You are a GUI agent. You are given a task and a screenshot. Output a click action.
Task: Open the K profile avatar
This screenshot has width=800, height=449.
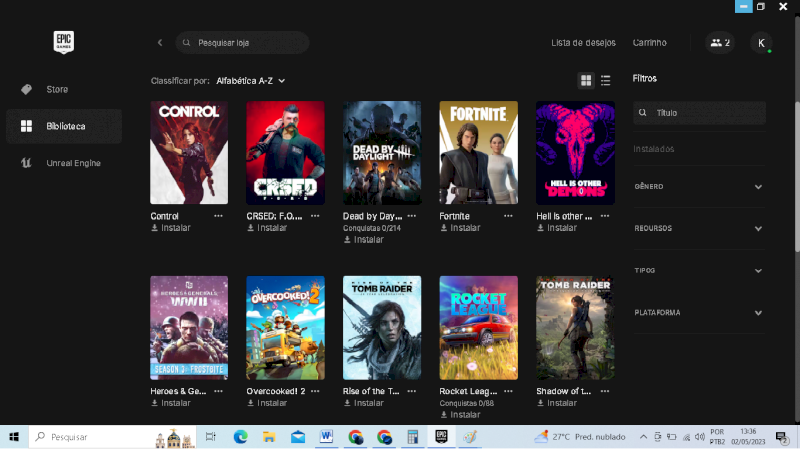[x=761, y=43]
